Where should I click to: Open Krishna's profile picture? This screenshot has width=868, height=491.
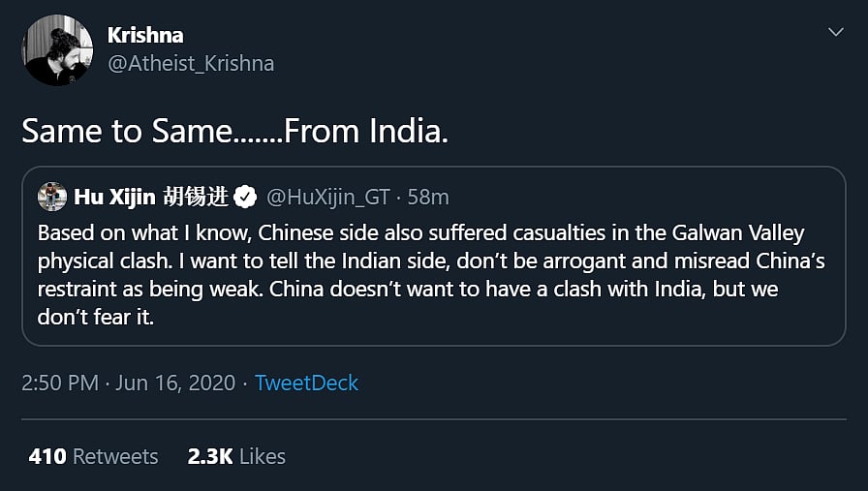click(58, 50)
